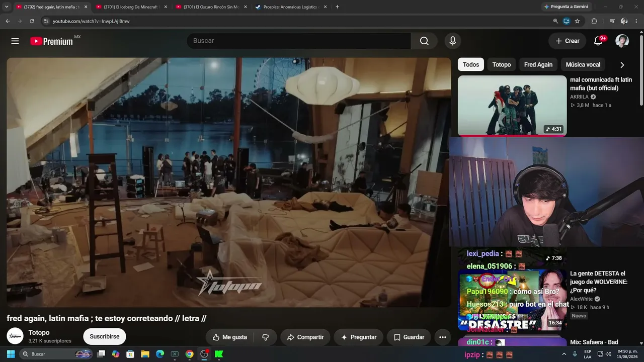Open a new browser tab

[x=337, y=7]
